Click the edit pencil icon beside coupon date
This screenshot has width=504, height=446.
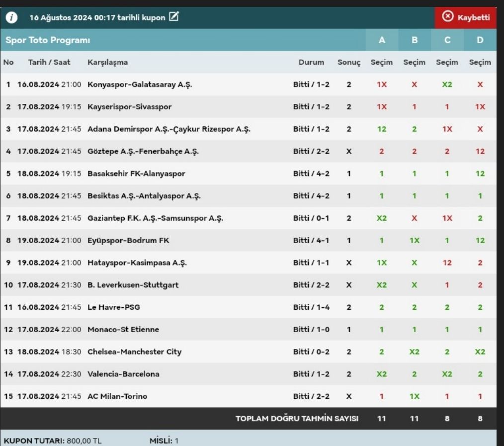(174, 17)
